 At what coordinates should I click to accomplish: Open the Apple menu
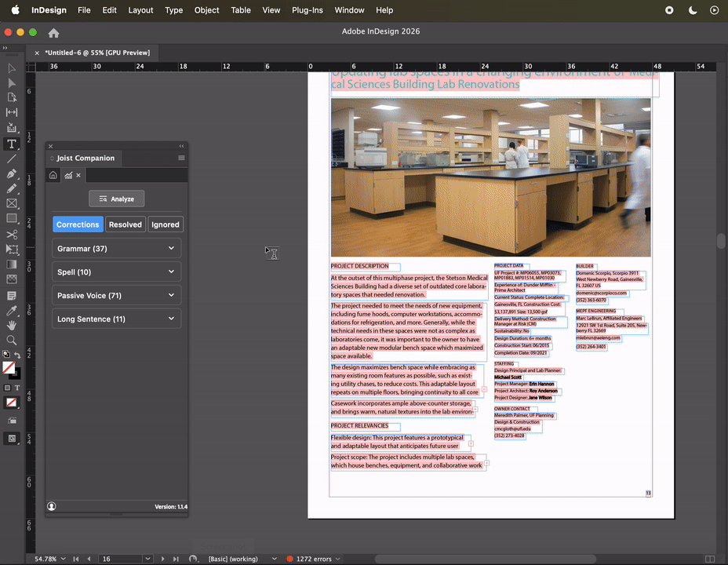point(16,10)
